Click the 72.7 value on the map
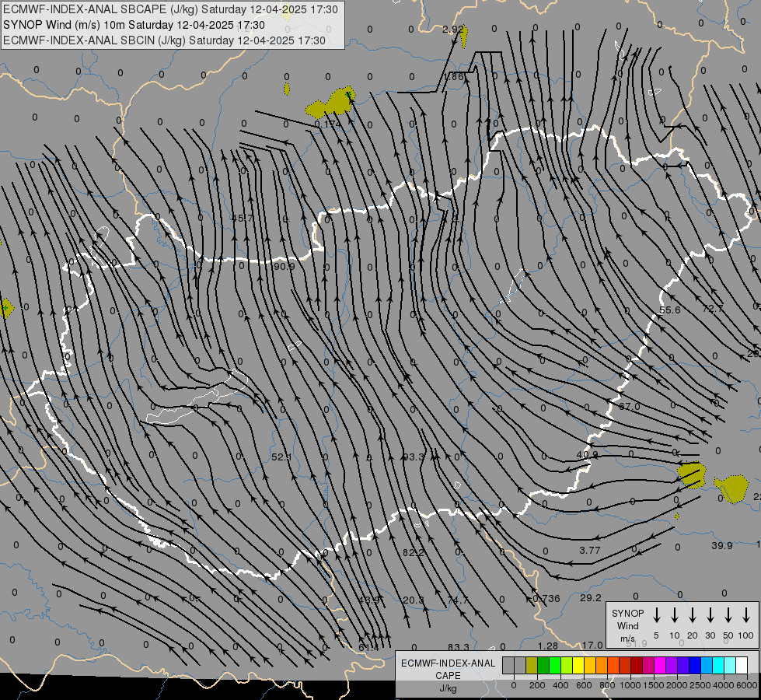 coord(713,309)
